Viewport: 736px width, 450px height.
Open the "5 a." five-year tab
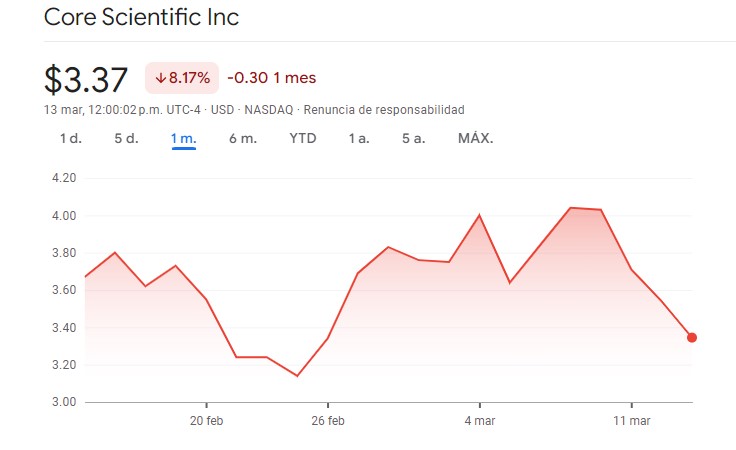coord(413,138)
